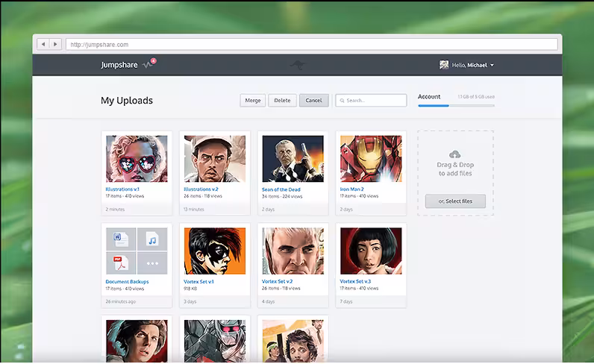The width and height of the screenshot is (594, 364).
Task: Click the kangaroo logo in the header
Action: coord(298,65)
